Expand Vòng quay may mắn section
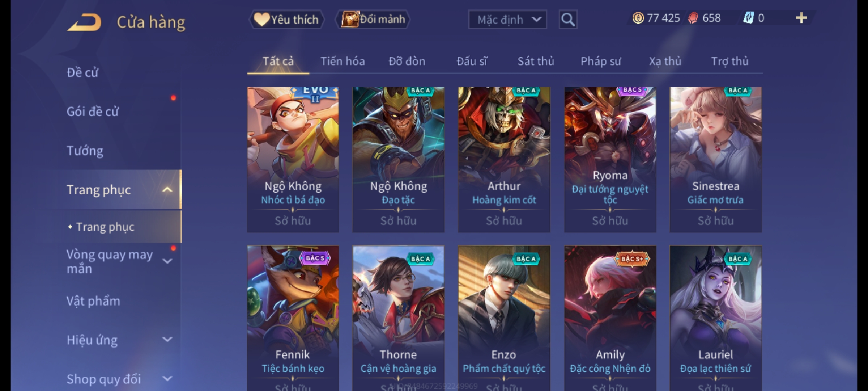Image resolution: width=868 pixels, height=391 pixels. 167,261
